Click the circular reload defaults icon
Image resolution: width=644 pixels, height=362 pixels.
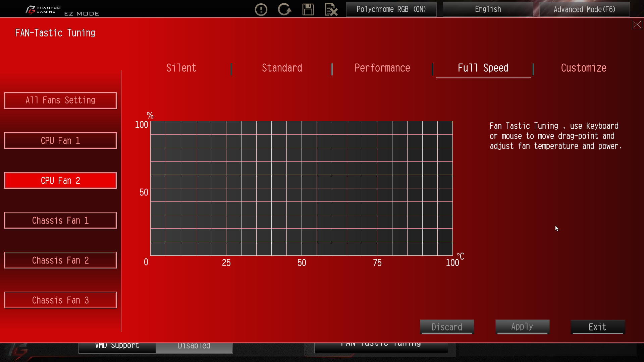284,9
